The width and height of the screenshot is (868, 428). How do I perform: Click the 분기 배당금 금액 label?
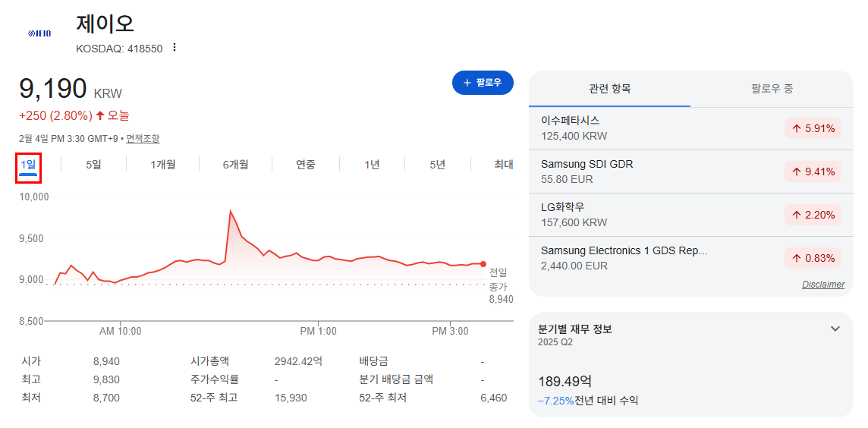pos(396,380)
